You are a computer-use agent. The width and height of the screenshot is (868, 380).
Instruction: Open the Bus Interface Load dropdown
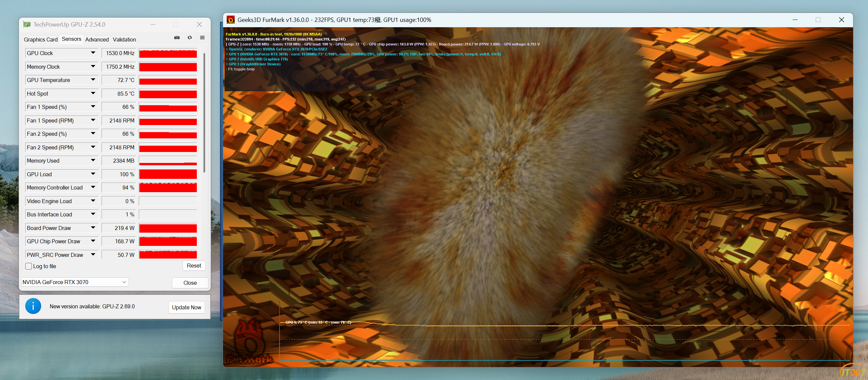pyautogui.click(x=93, y=214)
